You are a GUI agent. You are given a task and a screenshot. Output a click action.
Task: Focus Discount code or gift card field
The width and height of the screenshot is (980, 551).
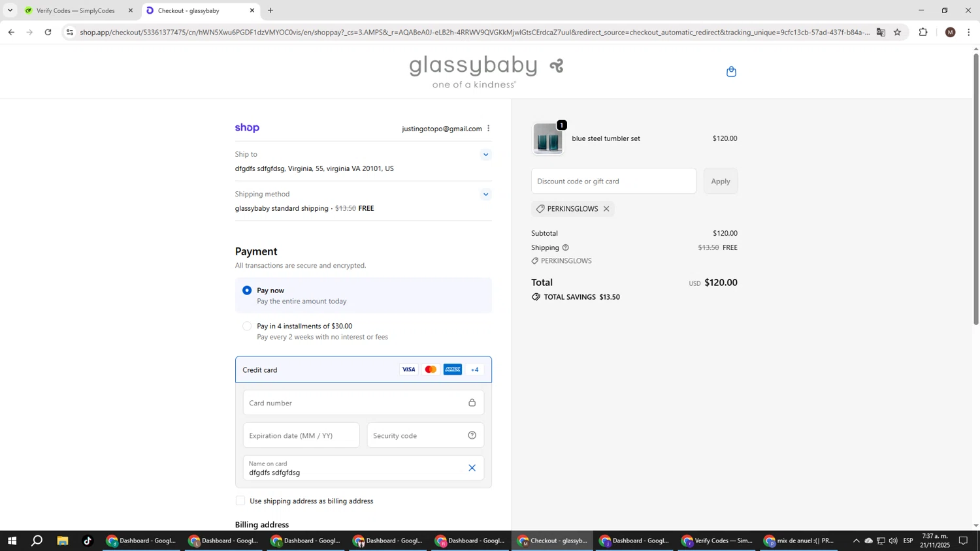coord(613,181)
